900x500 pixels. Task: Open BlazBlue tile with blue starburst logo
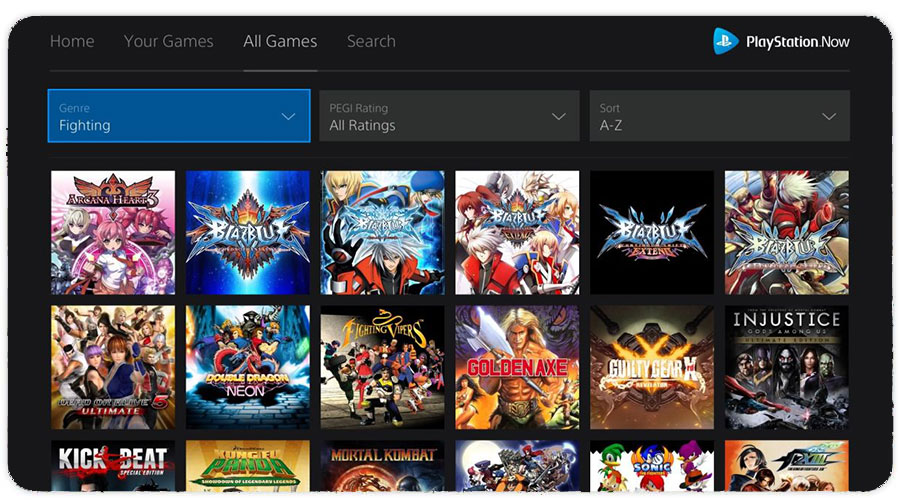pyautogui.click(x=248, y=232)
